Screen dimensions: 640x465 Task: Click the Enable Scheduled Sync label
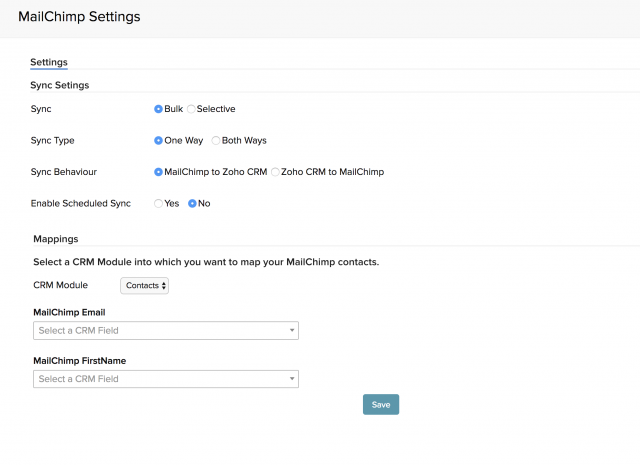80,203
